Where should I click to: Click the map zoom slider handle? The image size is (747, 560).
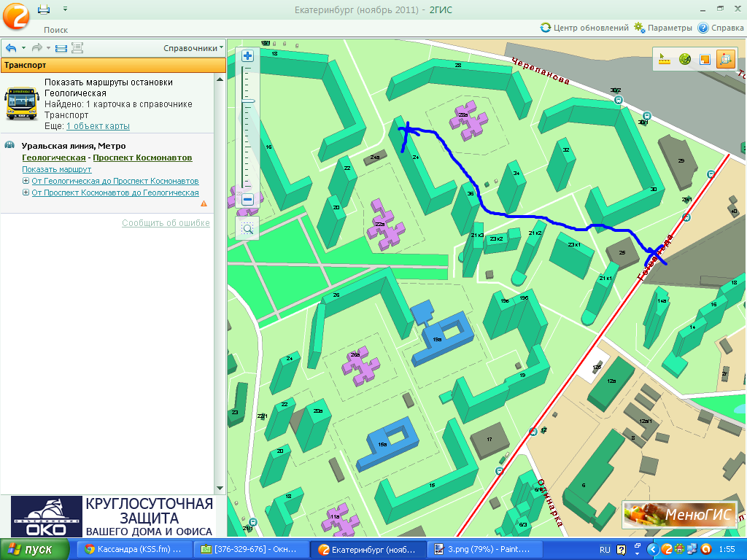pos(248,101)
